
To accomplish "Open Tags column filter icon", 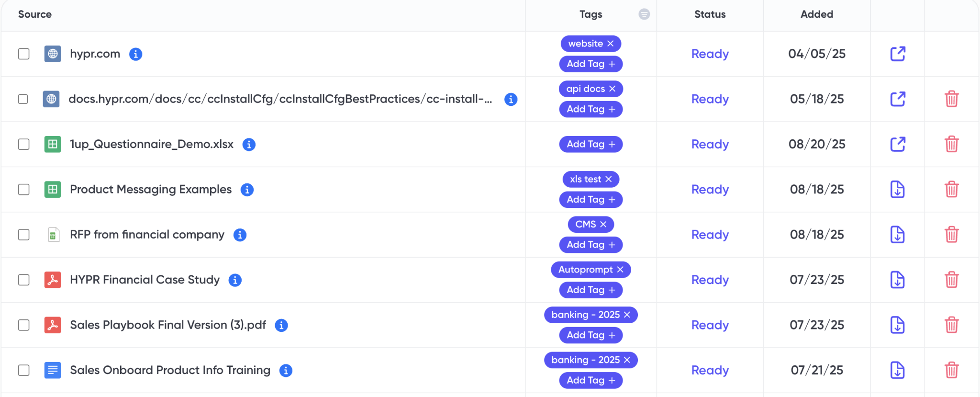I will pos(644,14).
